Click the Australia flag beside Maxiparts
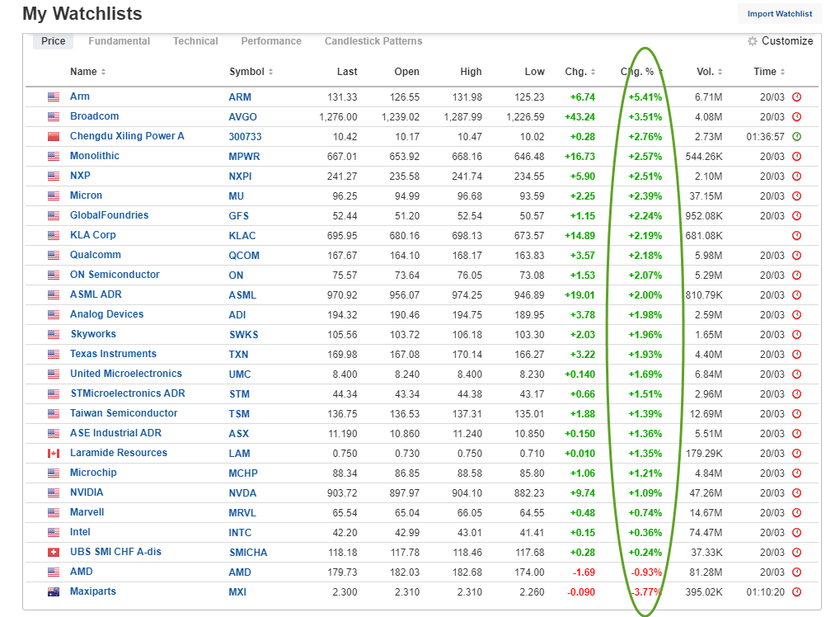Viewport: 840px width, 617px height. coord(54,591)
